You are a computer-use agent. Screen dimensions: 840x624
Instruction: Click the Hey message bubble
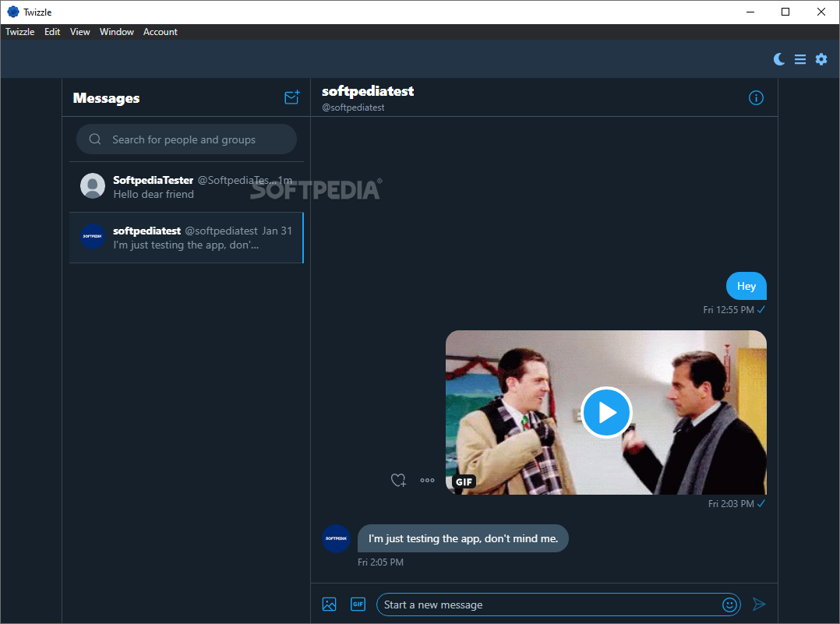[x=746, y=286]
